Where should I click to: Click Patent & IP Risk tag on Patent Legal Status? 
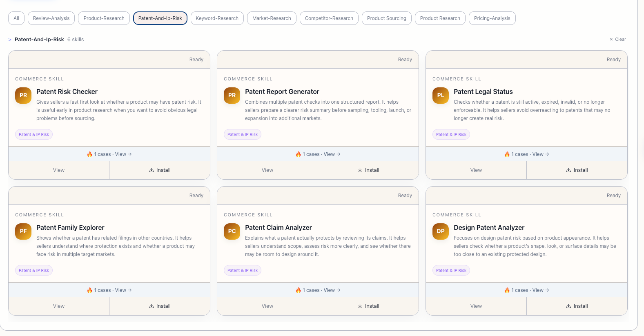pyautogui.click(x=451, y=134)
